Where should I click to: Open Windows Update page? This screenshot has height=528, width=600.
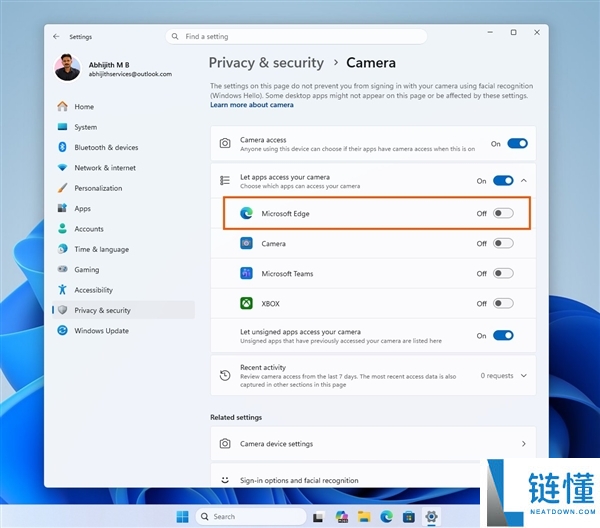click(123, 331)
